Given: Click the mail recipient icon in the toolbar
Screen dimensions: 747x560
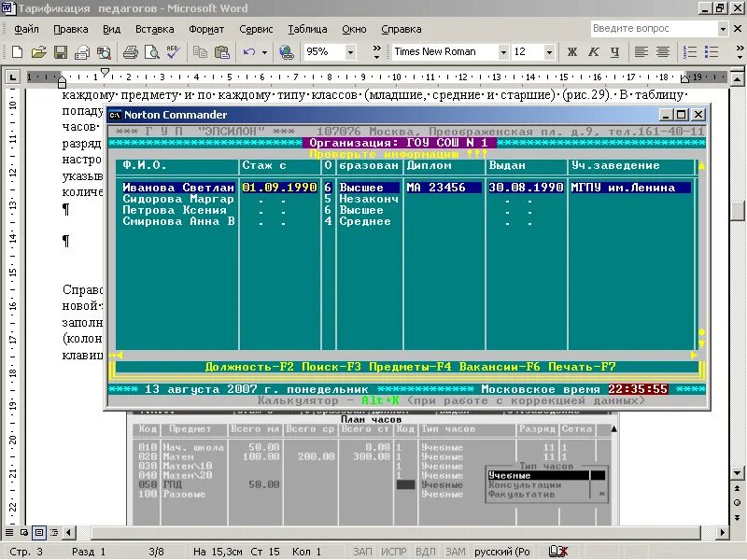Looking at the screenshot, I should pyautogui.click(x=82, y=52).
